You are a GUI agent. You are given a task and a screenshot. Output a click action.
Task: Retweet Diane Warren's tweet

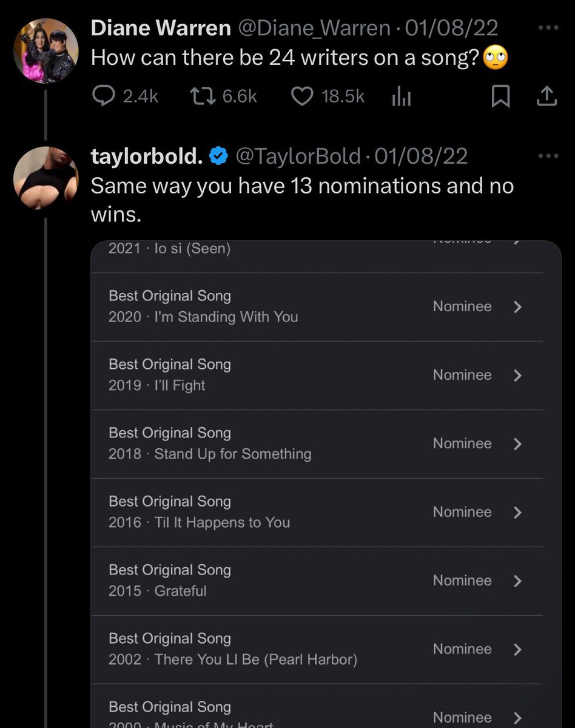[198, 96]
